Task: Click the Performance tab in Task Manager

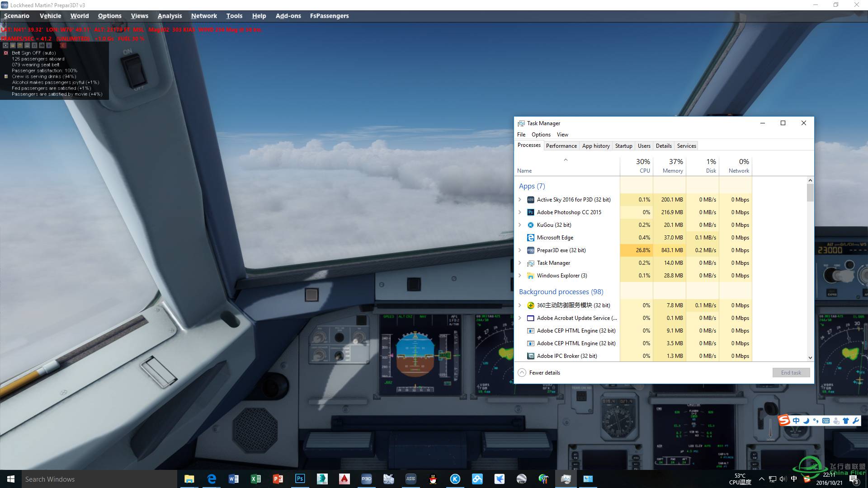Action: [x=561, y=145]
